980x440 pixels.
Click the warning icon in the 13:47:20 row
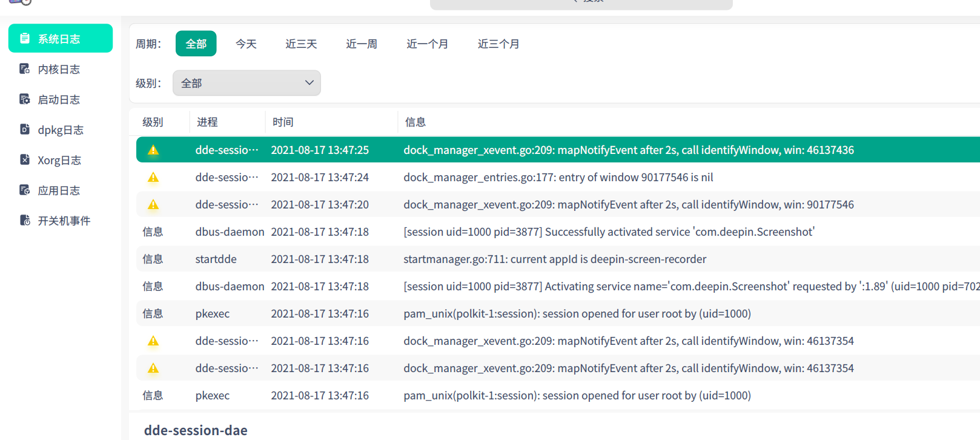point(153,204)
